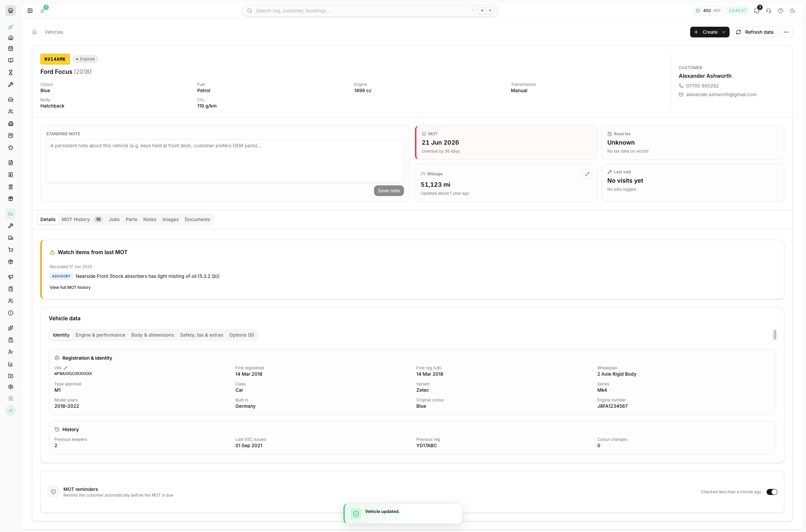
Task: Open the three-dot more options menu
Action: (786, 32)
